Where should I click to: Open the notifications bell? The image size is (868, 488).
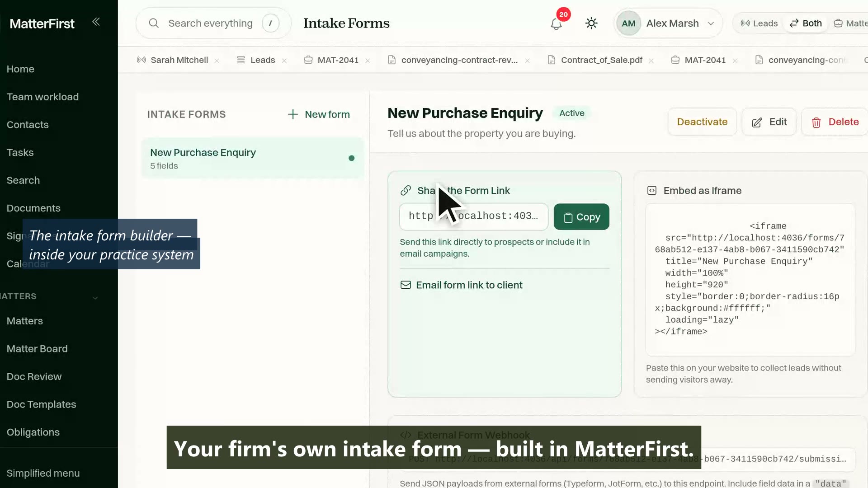click(556, 23)
